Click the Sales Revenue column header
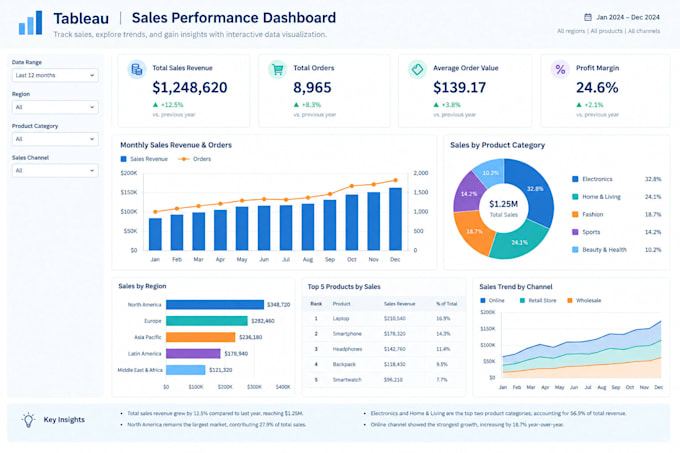This screenshot has width=680, height=453. pyautogui.click(x=399, y=304)
